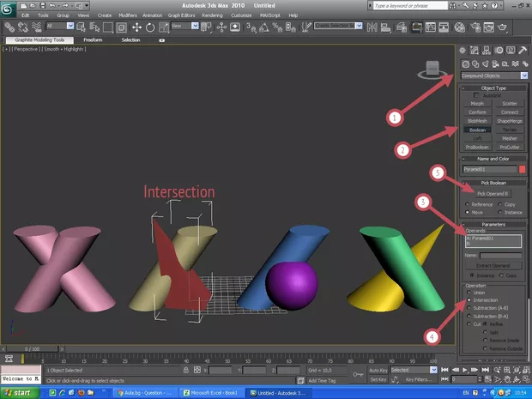Viewport: 532px width, 399px height.
Task: Open the Utilities hammer panel icon
Action: 523,51
